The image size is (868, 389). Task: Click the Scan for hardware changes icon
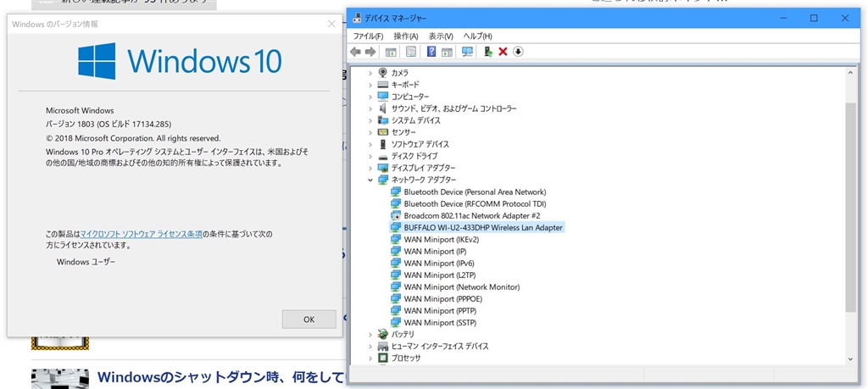coord(467,52)
